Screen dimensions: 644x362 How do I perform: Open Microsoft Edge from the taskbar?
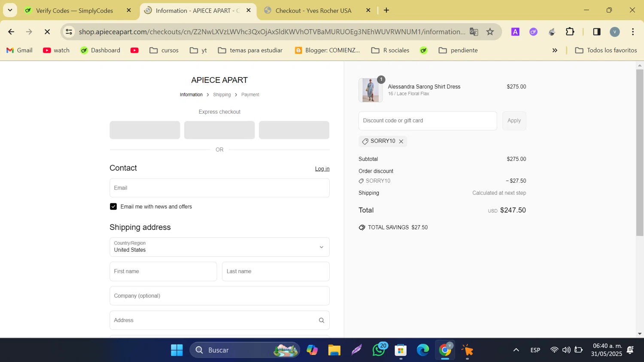423,350
